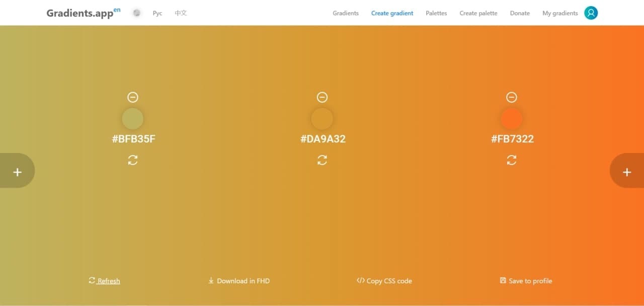The image size is (644, 306).
Task: Download gradient in FHD
Action: tap(238, 281)
